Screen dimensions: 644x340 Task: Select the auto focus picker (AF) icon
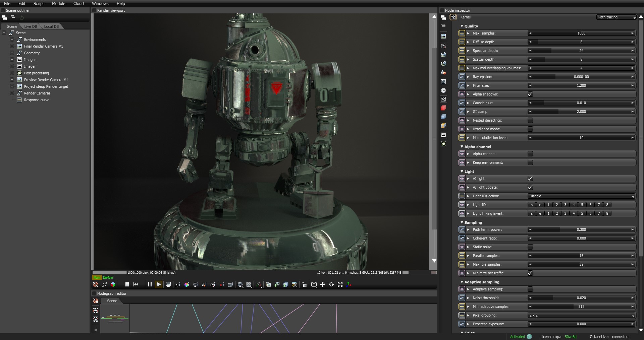click(x=178, y=284)
